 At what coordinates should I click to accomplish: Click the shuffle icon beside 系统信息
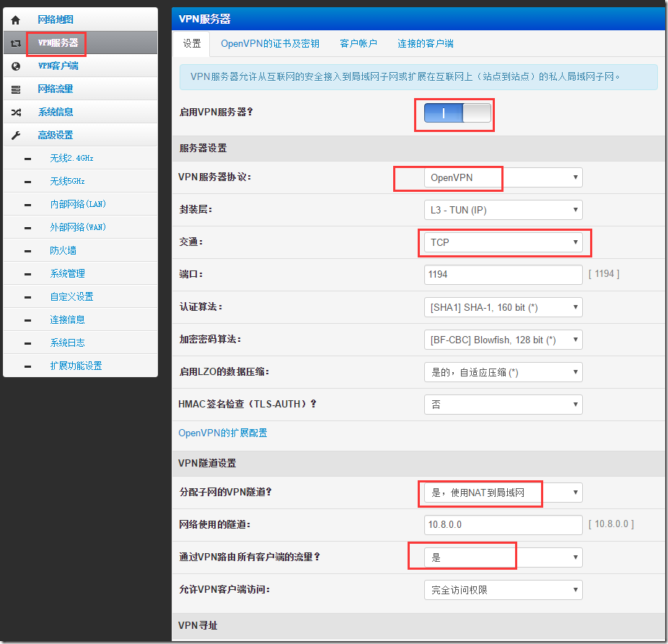[16, 113]
